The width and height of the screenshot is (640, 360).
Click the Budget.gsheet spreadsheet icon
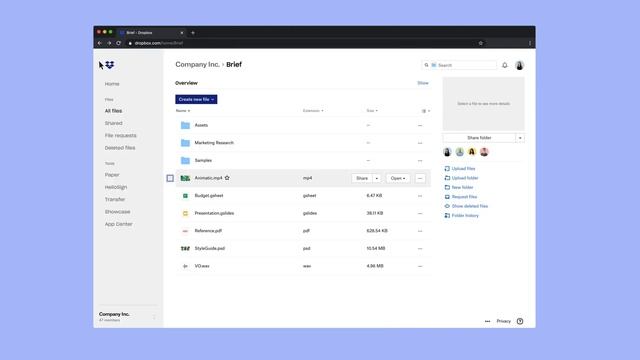185,196
